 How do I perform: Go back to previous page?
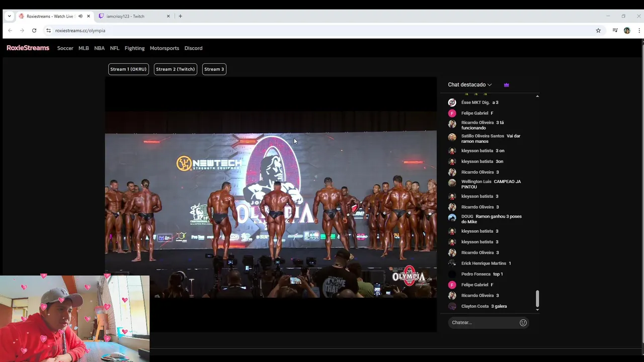click(10, 31)
